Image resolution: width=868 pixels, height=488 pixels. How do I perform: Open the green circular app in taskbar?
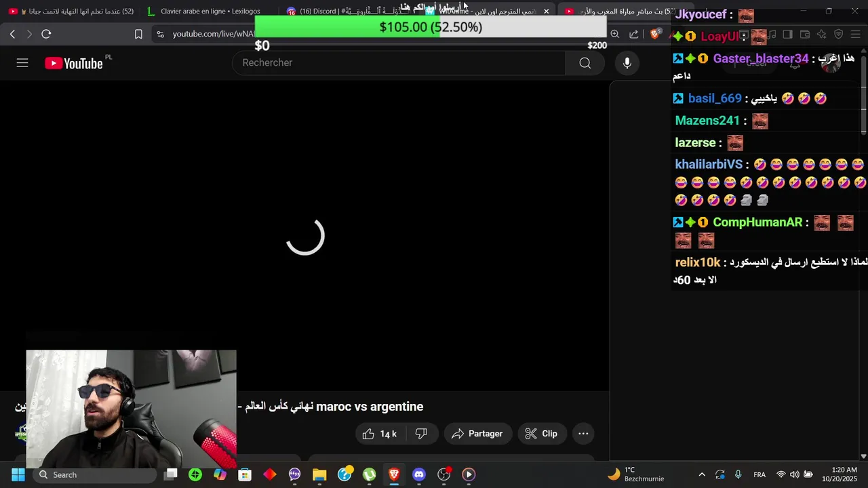pos(195,474)
